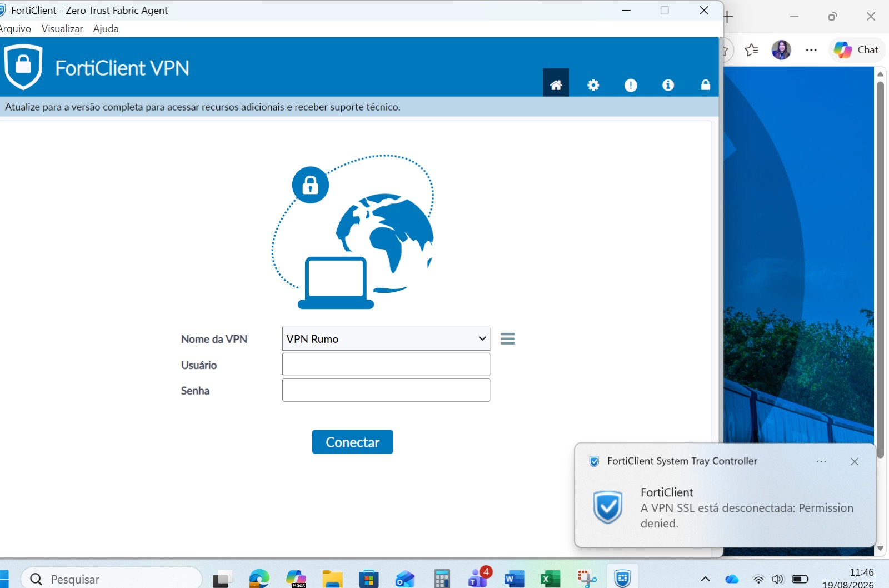Image resolution: width=889 pixels, height=588 pixels.
Task: Open Microsoft Store from taskbar
Action: pyautogui.click(x=368, y=579)
